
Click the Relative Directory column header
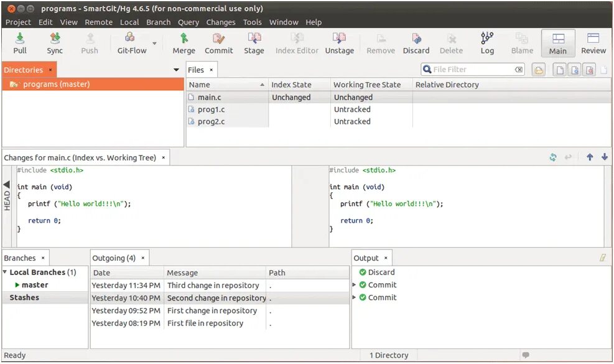(511, 85)
